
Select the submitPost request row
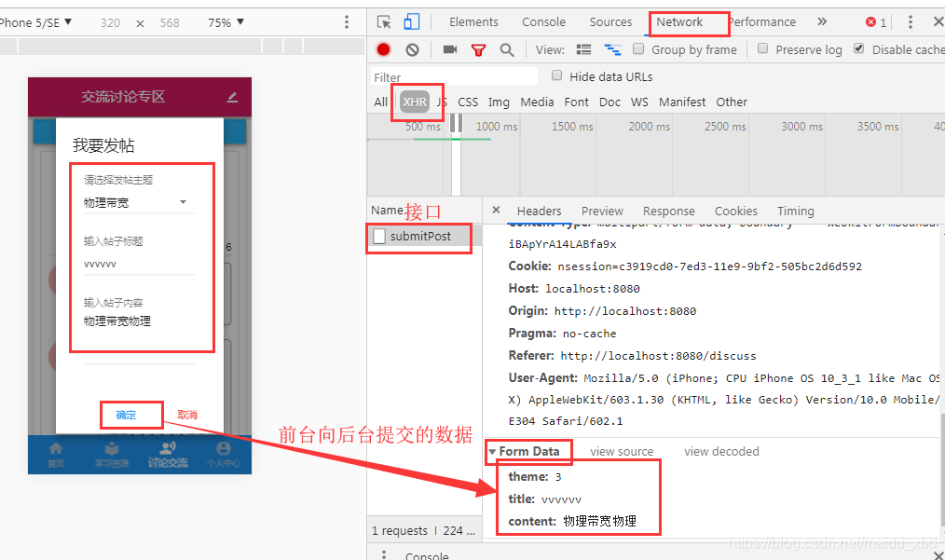424,237
